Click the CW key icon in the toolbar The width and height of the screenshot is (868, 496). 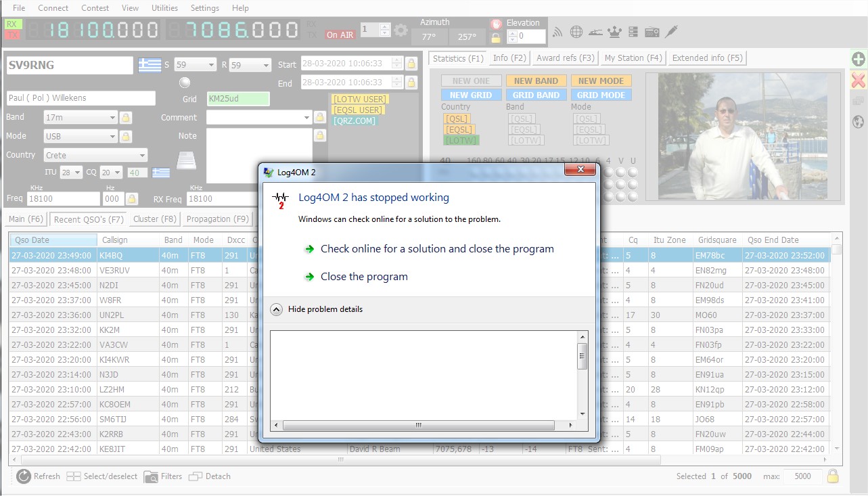click(595, 31)
